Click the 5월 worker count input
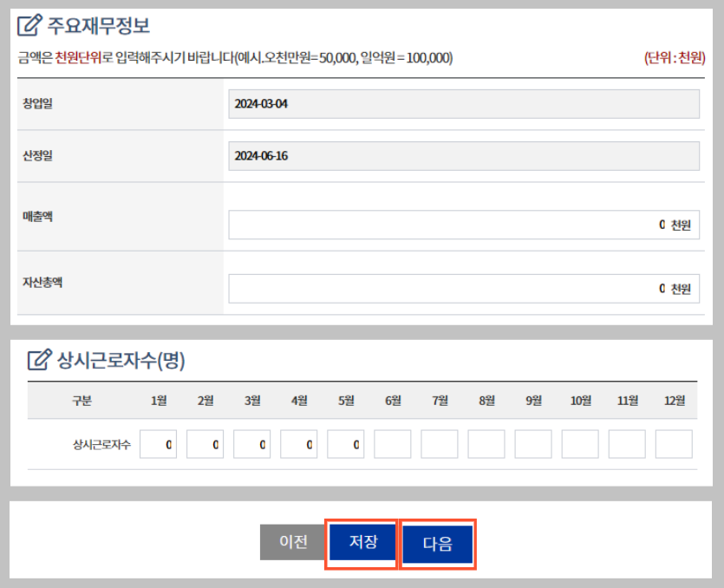 tap(345, 444)
